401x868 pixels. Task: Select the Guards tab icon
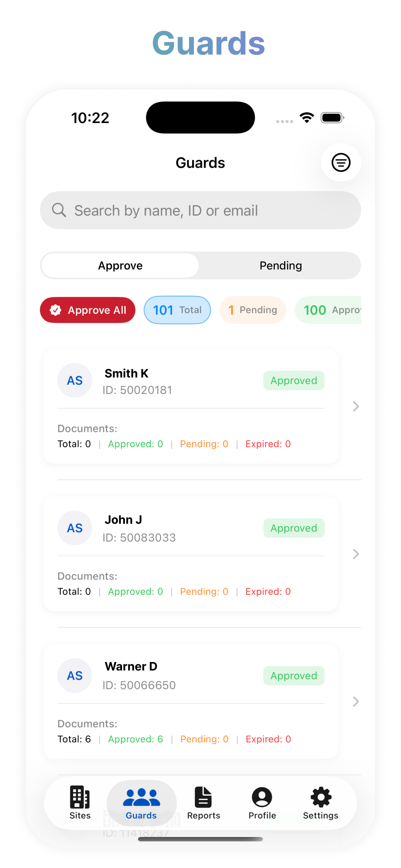pos(141,797)
